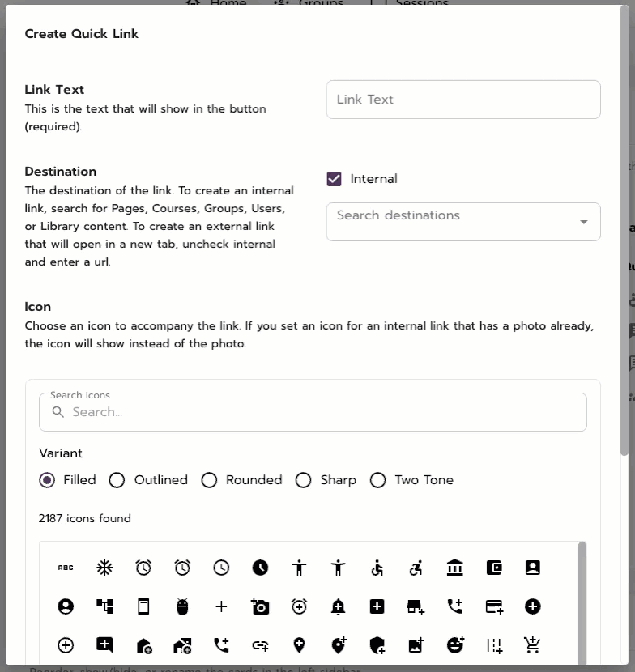Select the plain plus add icon
The width and height of the screenshot is (635, 672).
[221, 606]
